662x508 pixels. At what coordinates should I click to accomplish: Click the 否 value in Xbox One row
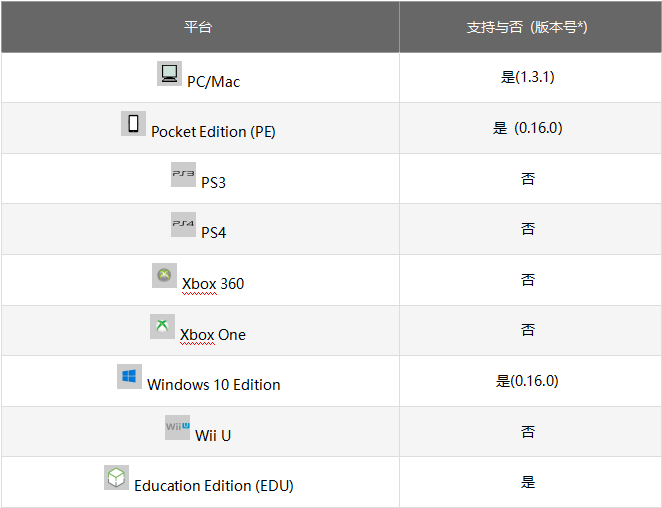point(528,330)
